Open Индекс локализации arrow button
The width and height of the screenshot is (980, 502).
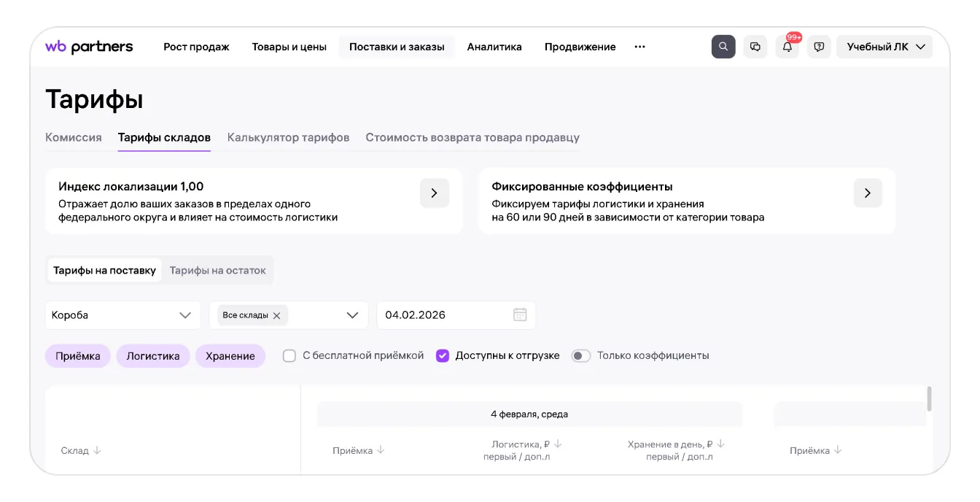point(435,193)
